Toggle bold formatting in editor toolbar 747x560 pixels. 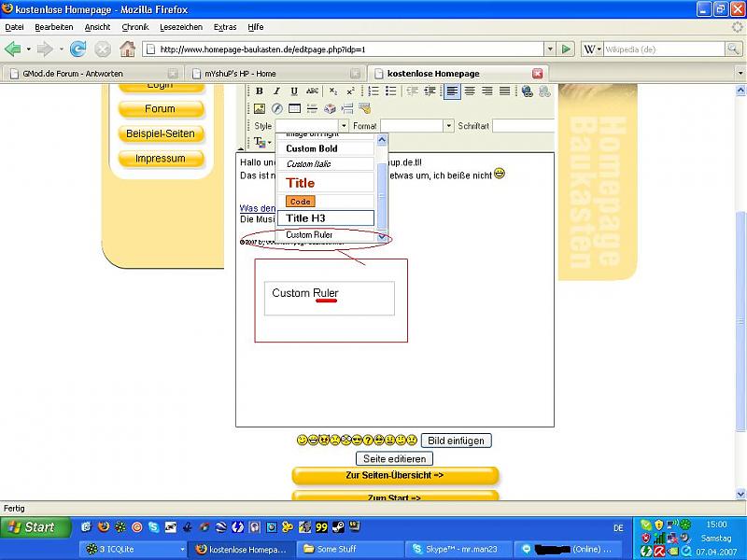tap(260, 91)
